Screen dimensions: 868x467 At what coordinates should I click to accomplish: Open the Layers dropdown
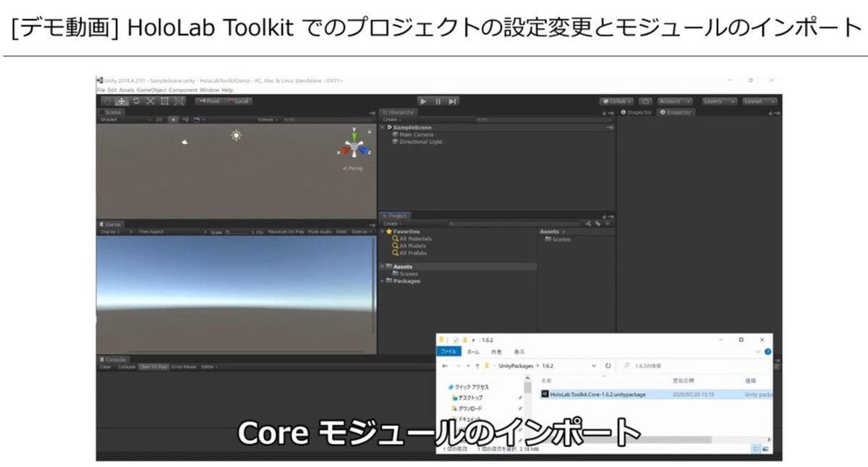[719, 101]
